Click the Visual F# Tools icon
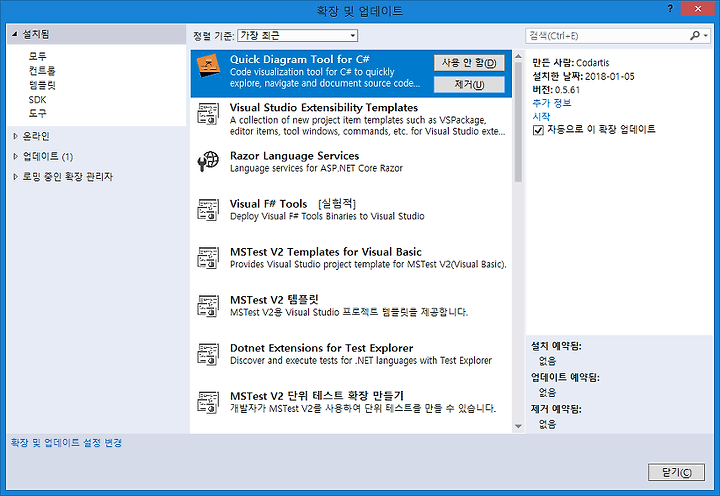720x496 pixels. pos(208,210)
